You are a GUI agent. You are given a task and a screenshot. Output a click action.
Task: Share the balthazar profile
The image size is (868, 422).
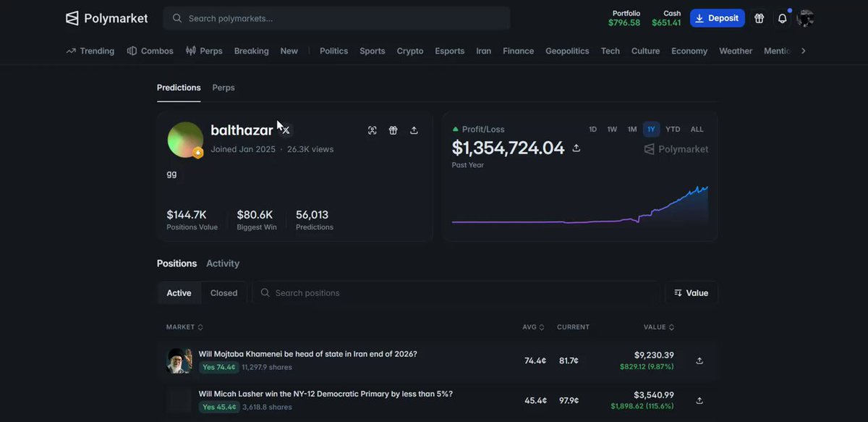(x=414, y=130)
